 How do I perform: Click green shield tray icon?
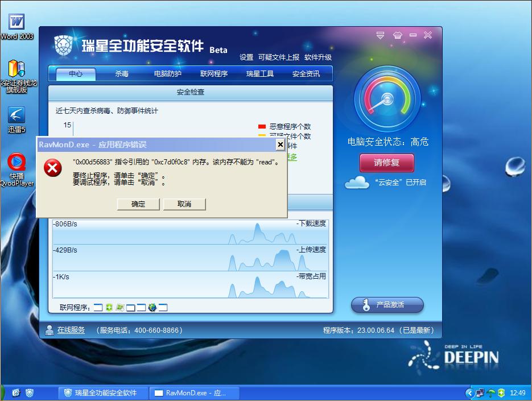pyautogui.click(x=501, y=393)
